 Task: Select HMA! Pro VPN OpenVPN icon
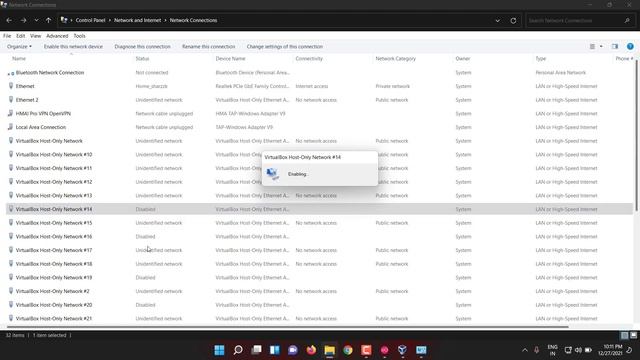(x=11, y=113)
